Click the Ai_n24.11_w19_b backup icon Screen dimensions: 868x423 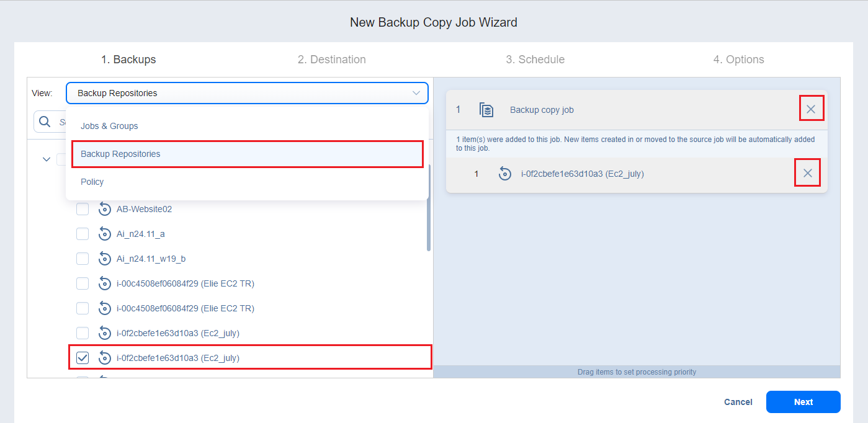click(105, 259)
